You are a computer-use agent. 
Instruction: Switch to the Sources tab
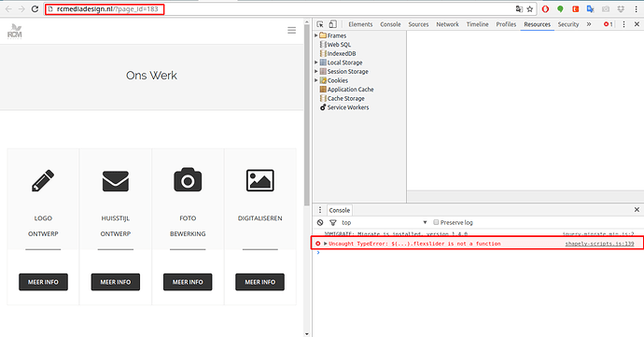(418, 24)
